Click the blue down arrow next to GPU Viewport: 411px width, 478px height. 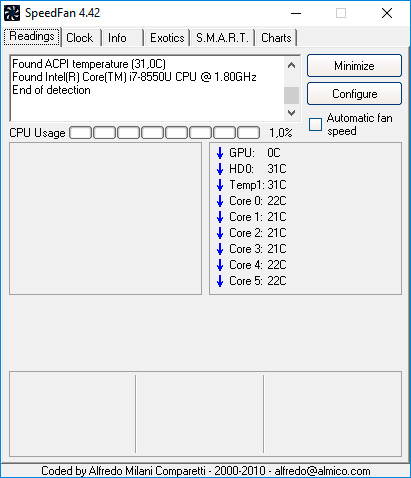click(x=220, y=153)
